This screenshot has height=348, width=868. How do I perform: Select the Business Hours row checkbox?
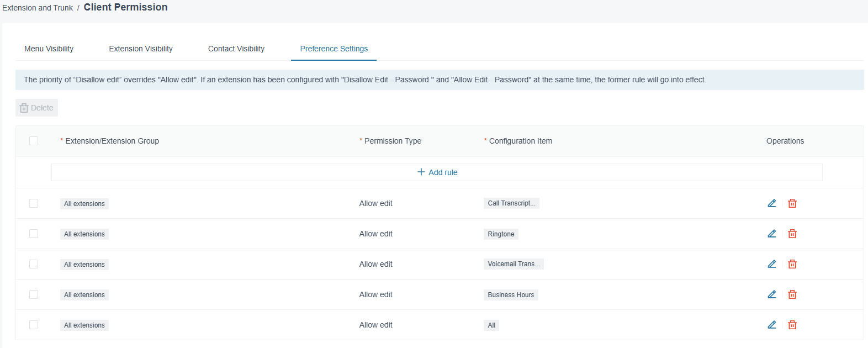click(34, 294)
